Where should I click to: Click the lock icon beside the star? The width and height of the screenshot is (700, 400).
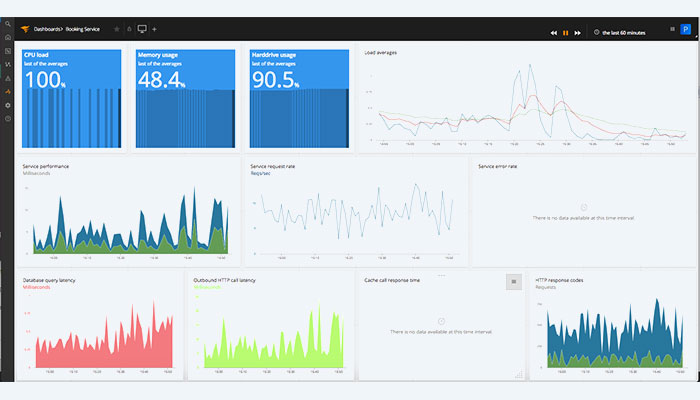pos(128,30)
